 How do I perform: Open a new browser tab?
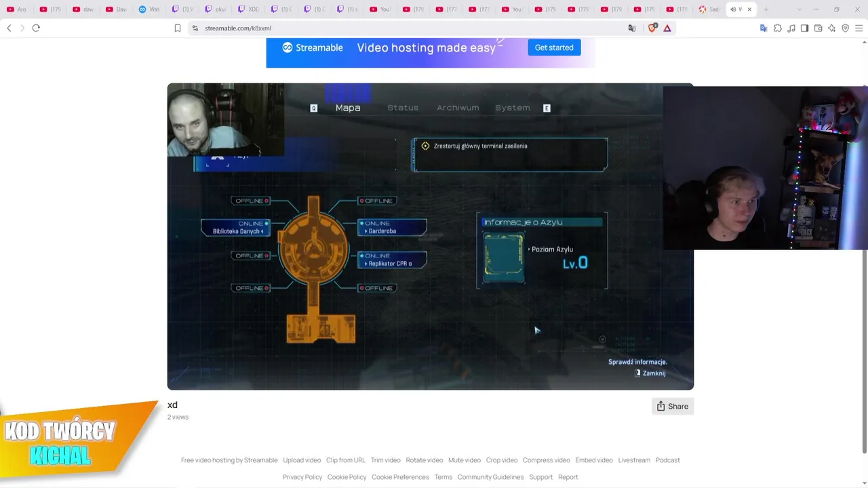pos(766,9)
